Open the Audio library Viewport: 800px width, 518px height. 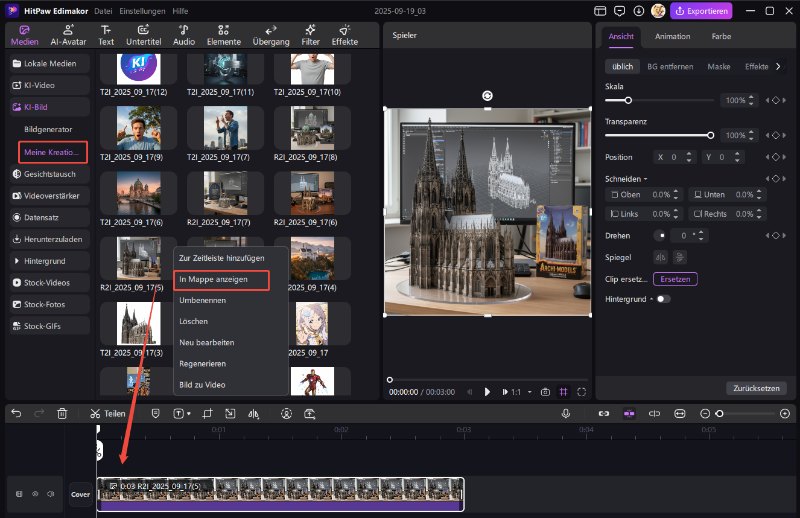(x=184, y=36)
